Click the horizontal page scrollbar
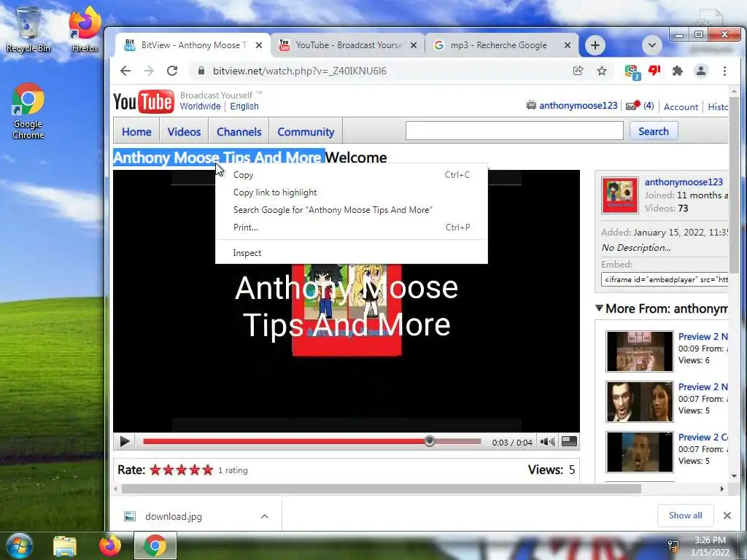Screen dimensions: 747x560 (x=381, y=489)
